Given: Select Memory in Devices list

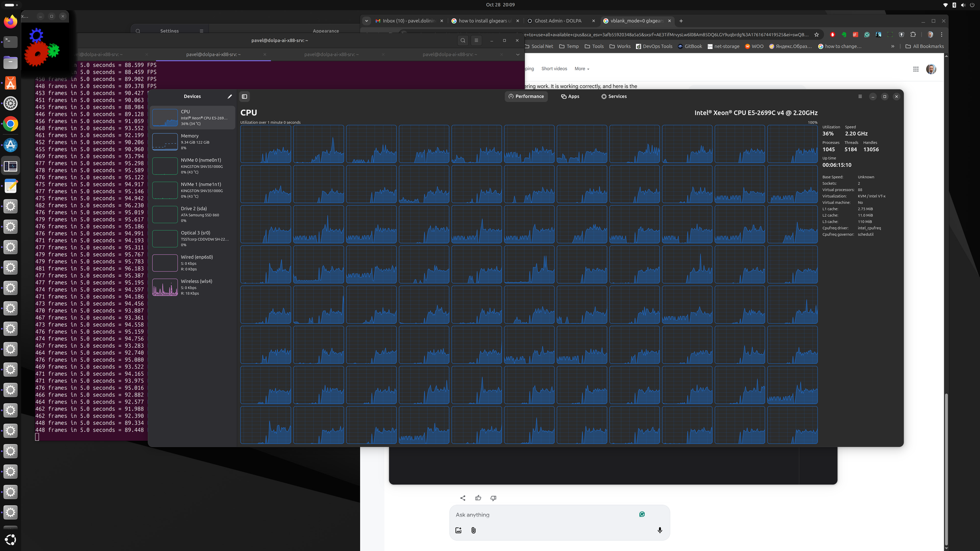Looking at the screenshot, I should click(x=192, y=142).
